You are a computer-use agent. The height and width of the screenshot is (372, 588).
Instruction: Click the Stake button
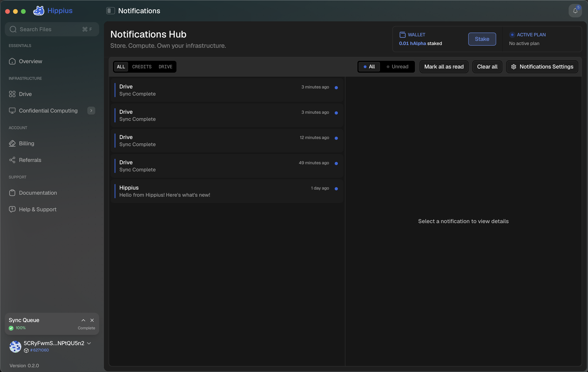coord(482,39)
